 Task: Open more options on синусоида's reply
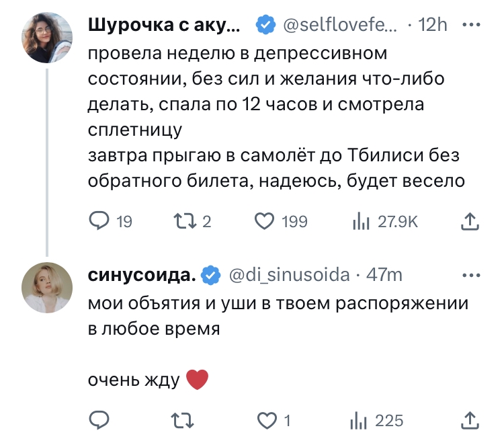click(473, 275)
